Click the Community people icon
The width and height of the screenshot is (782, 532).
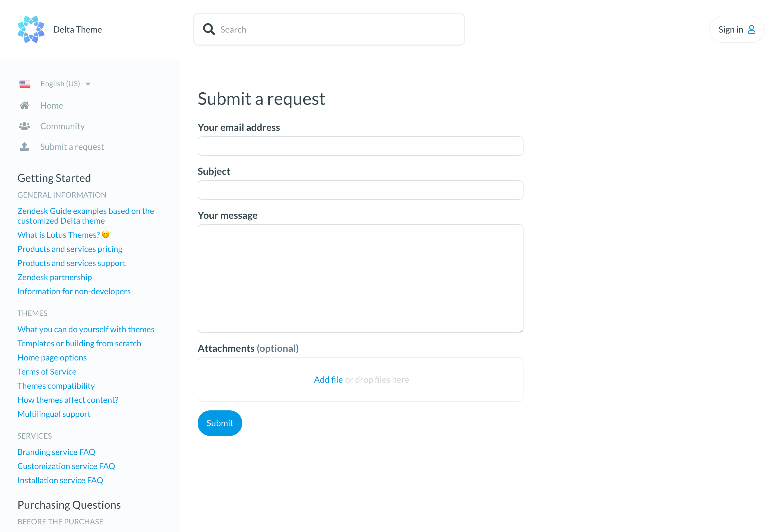24,126
